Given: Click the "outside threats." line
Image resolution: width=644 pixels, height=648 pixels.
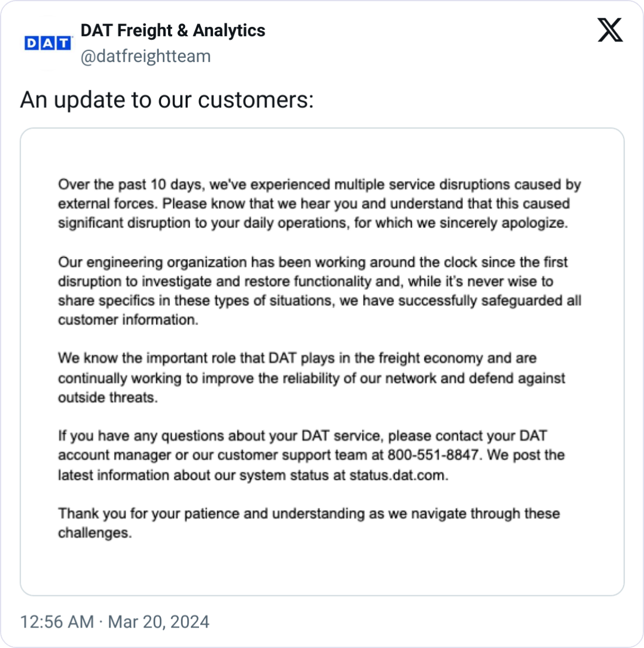Looking at the screenshot, I should click(x=108, y=398).
